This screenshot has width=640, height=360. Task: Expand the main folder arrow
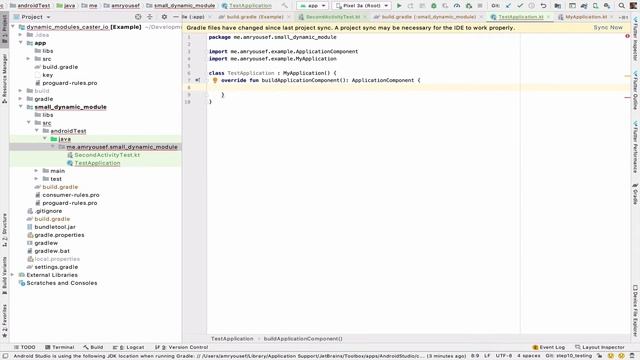pos(37,171)
